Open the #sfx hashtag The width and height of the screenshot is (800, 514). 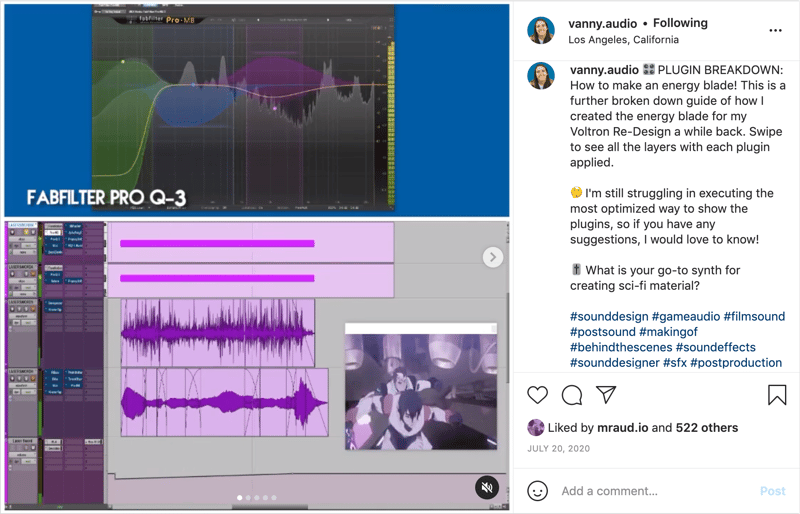[674, 363]
